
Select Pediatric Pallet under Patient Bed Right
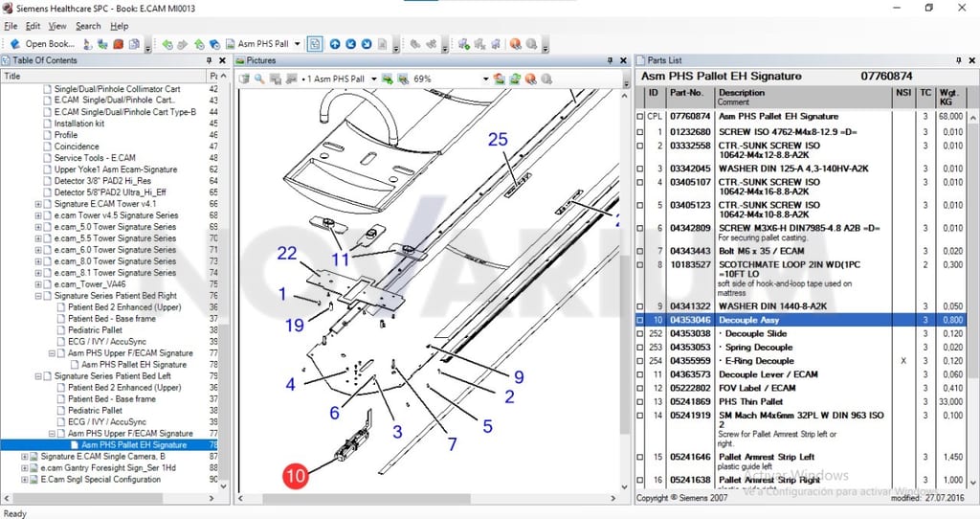pos(95,330)
